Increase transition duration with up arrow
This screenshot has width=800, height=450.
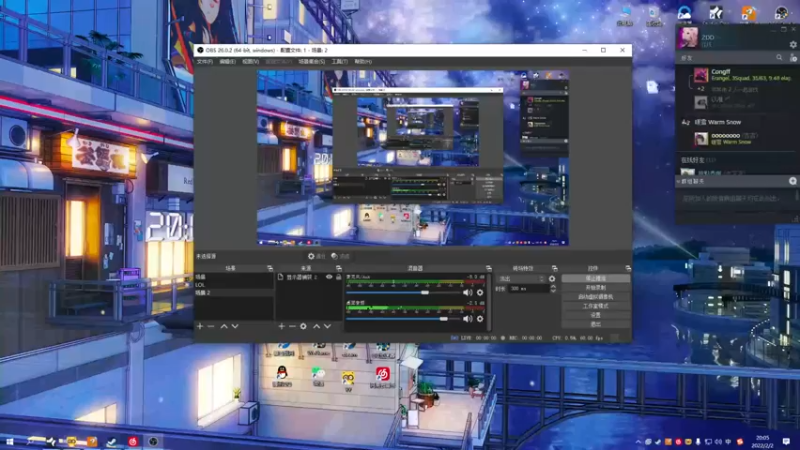[x=553, y=287]
